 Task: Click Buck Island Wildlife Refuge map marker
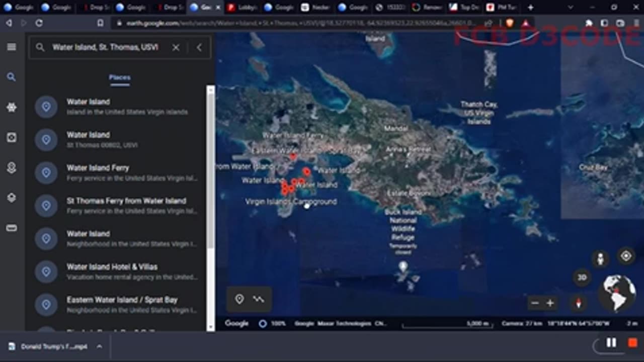click(x=403, y=266)
